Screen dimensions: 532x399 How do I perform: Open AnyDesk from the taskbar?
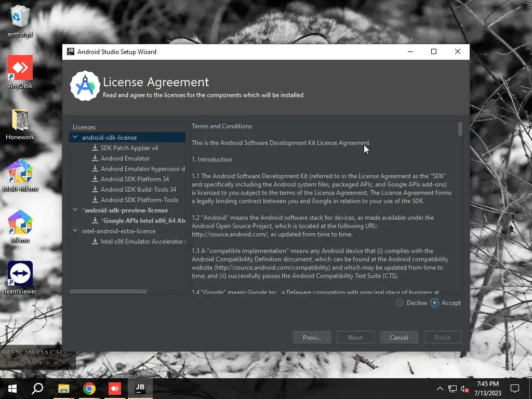(115, 389)
